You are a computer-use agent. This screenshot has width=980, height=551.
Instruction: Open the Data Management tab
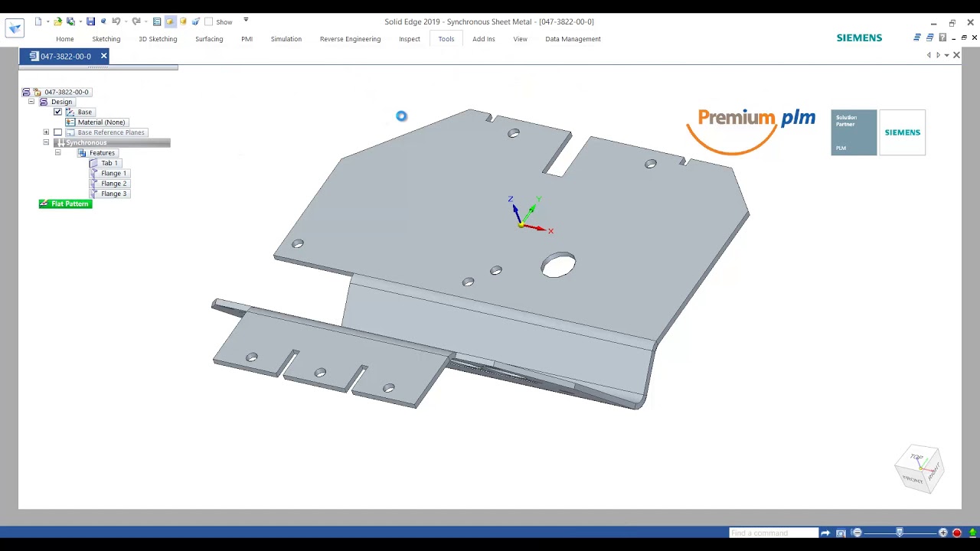[x=573, y=39]
